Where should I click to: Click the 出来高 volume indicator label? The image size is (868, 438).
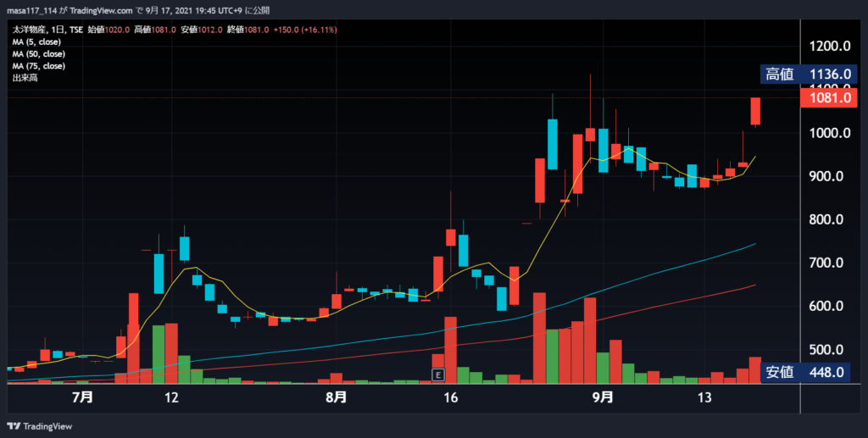[25, 78]
